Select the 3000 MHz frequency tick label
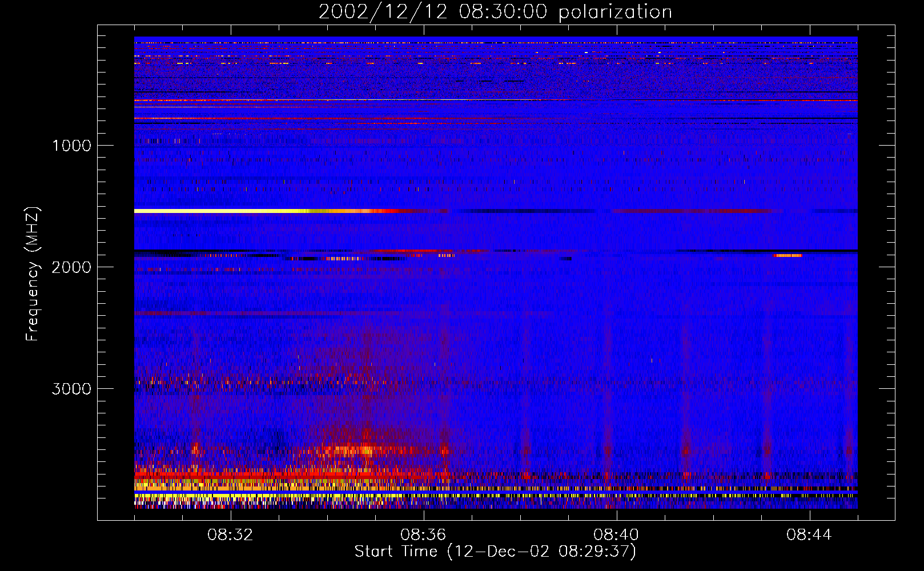Image resolution: width=924 pixels, height=571 pixels. 71,389
